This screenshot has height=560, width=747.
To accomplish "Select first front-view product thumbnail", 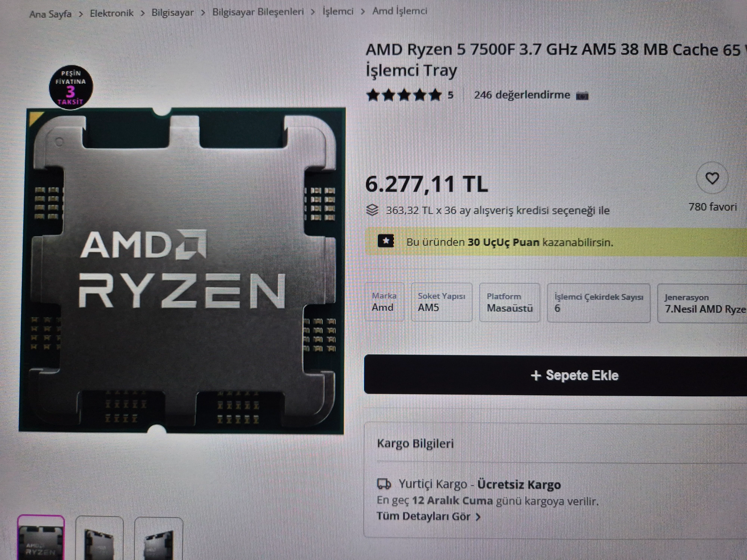I will (41, 537).
